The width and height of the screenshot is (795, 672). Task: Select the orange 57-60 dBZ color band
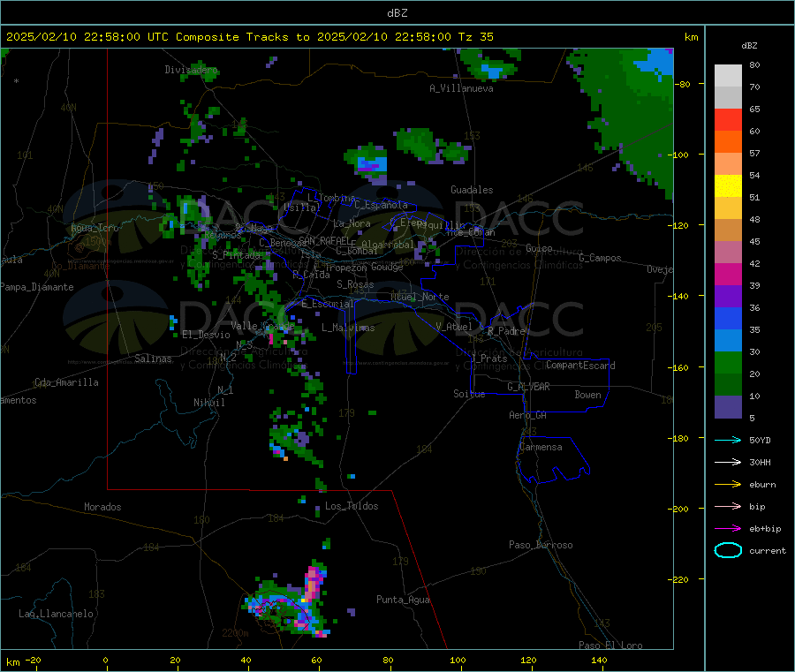[728, 142]
